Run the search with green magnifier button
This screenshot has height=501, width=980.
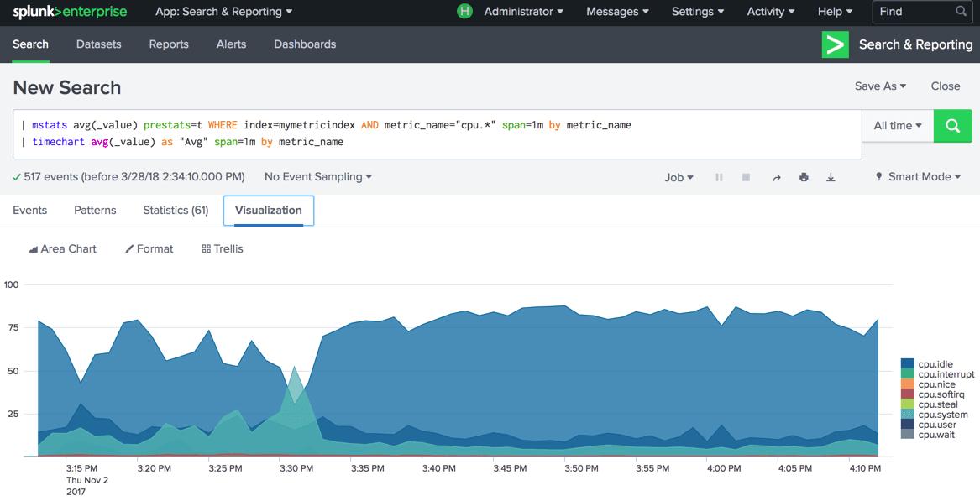click(952, 126)
